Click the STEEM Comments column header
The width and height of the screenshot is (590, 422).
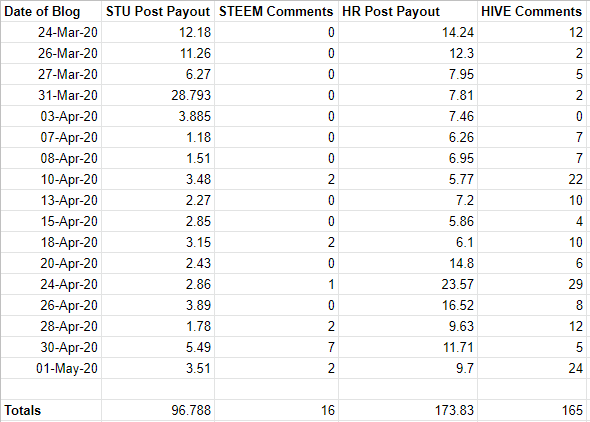coord(276,11)
